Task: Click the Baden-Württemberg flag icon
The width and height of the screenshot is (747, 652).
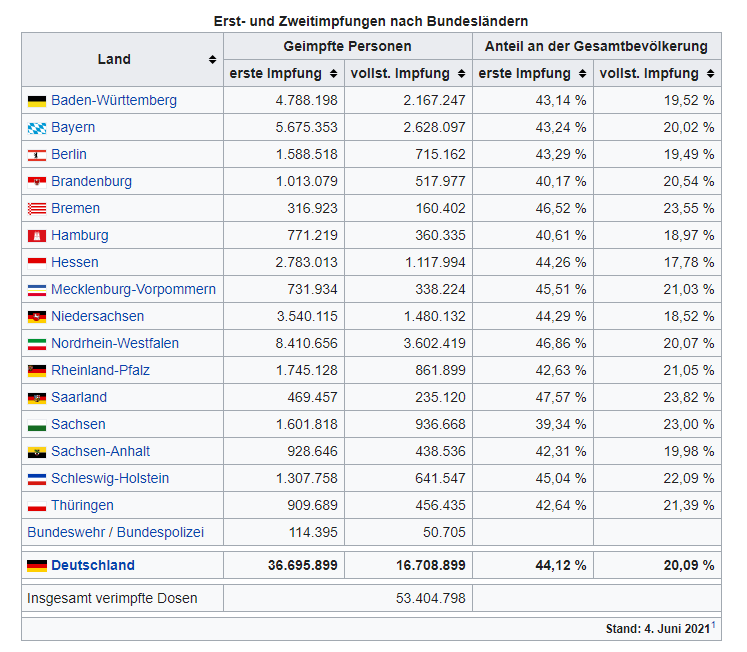Action: tap(37, 101)
